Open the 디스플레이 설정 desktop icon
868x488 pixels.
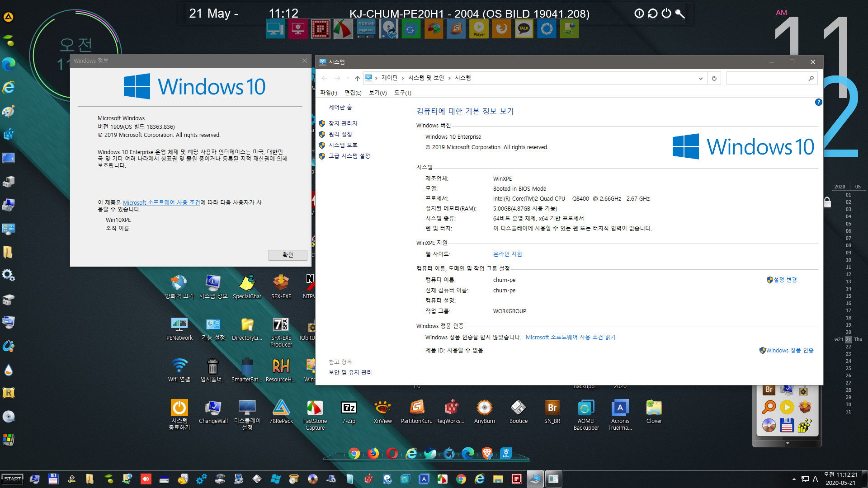pos(247,415)
